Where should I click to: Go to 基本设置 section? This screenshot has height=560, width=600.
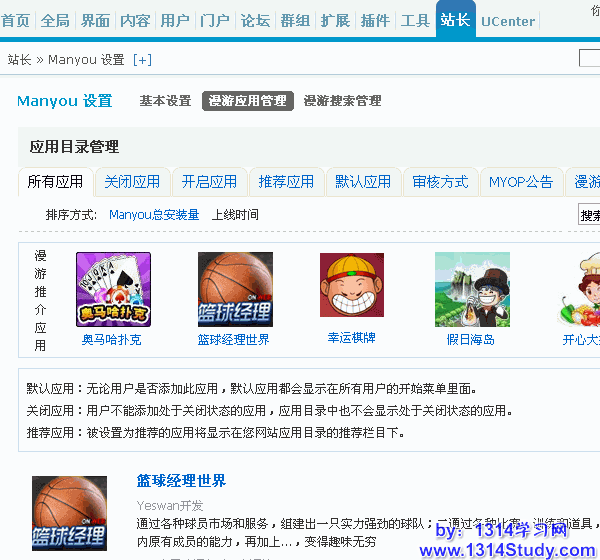[x=165, y=101]
